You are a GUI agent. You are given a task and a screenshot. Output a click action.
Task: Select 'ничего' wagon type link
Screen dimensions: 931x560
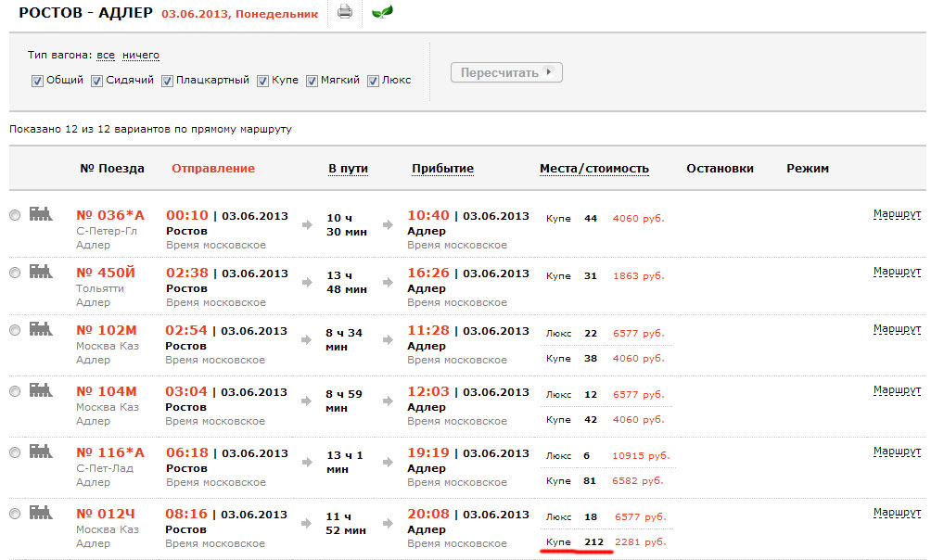(x=141, y=56)
